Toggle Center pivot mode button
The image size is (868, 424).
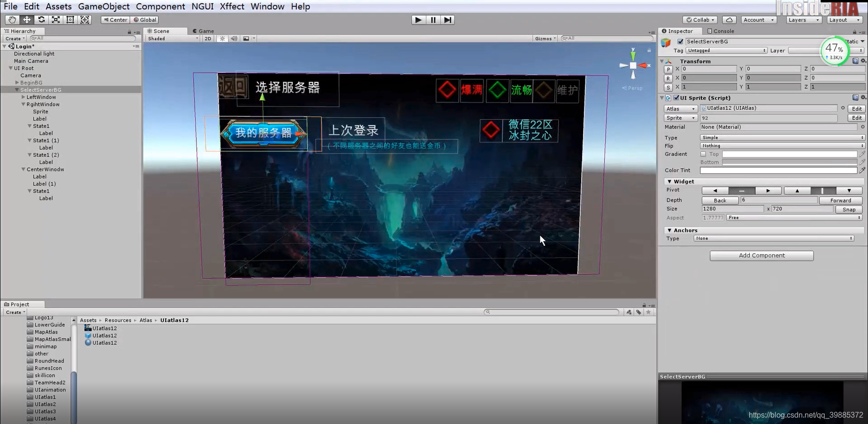115,20
